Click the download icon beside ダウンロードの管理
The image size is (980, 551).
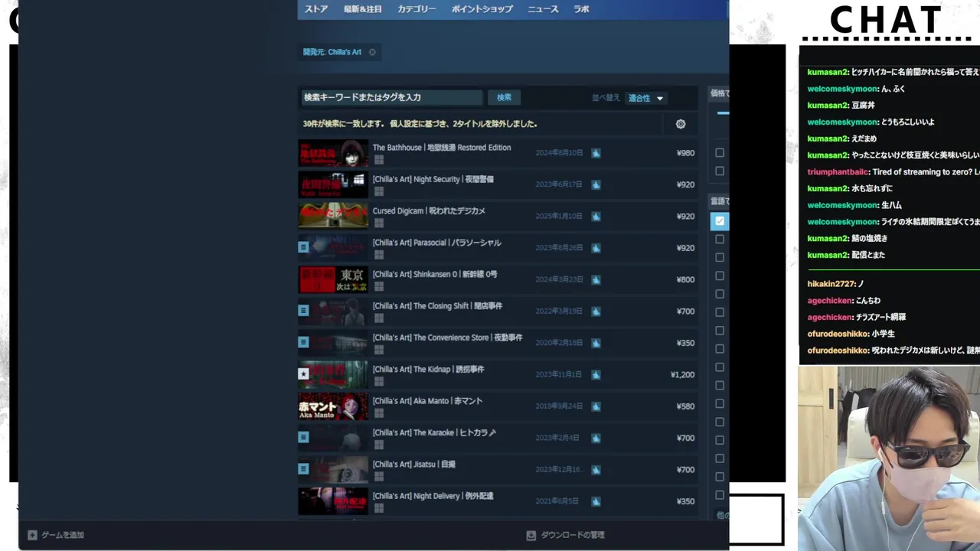(531, 535)
